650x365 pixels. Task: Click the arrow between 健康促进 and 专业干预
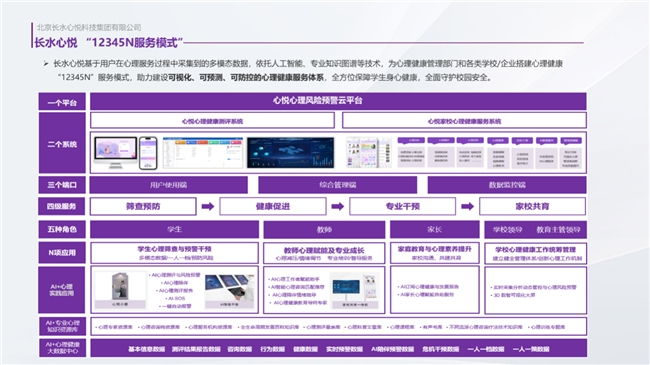click(337, 207)
